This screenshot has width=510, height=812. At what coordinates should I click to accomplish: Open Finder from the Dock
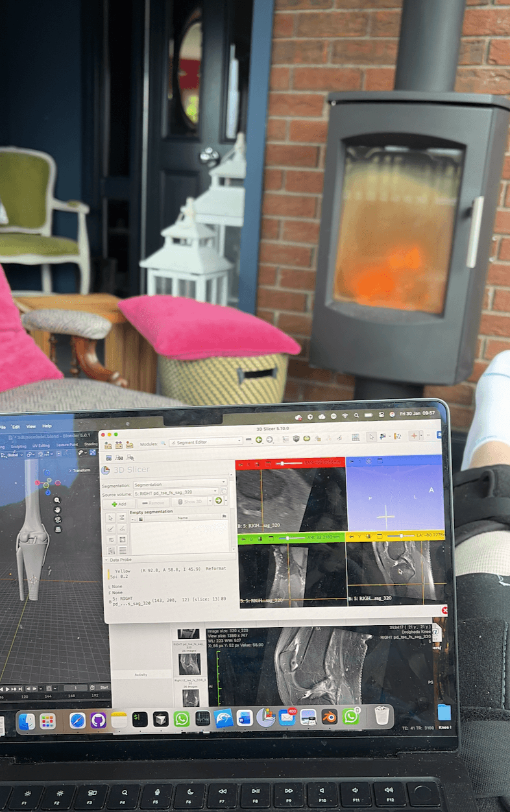(27, 721)
